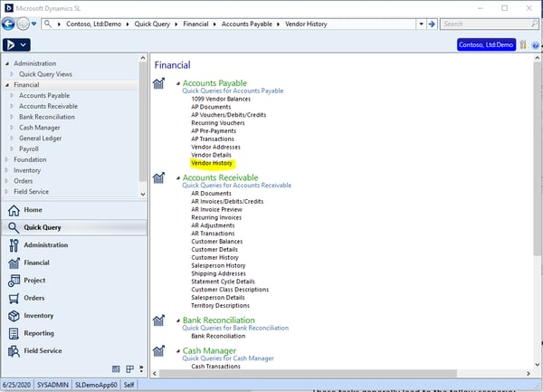
Task: Click the Field Service icon
Action: click(14, 351)
